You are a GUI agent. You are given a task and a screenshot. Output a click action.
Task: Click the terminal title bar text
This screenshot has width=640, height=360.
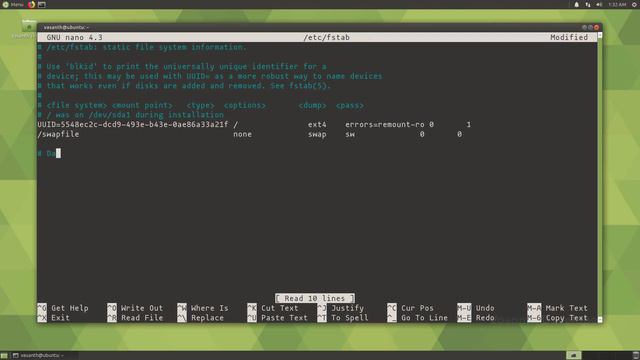pos(66,27)
